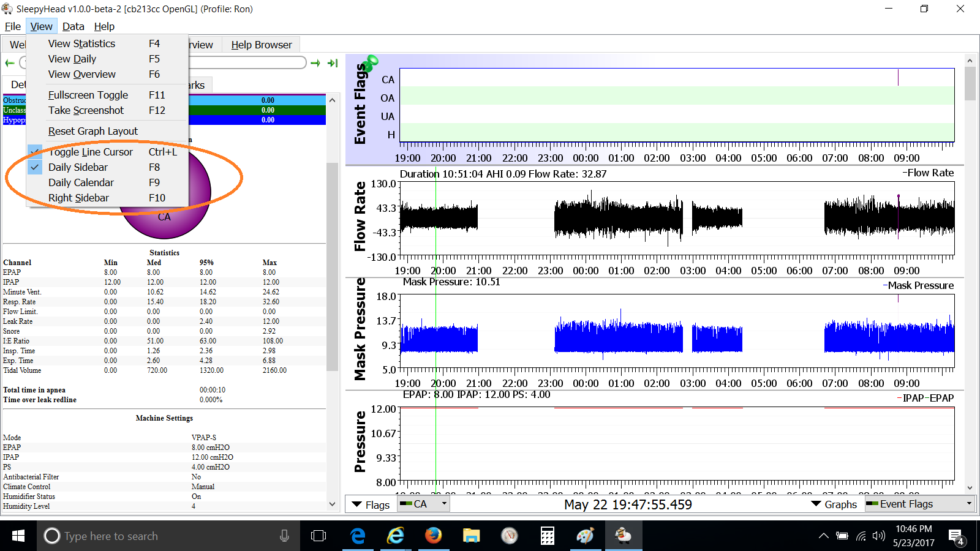The width and height of the screenshot is (980, 551).
Task: Click Reset Graph Layout
Action: (107, 131)
